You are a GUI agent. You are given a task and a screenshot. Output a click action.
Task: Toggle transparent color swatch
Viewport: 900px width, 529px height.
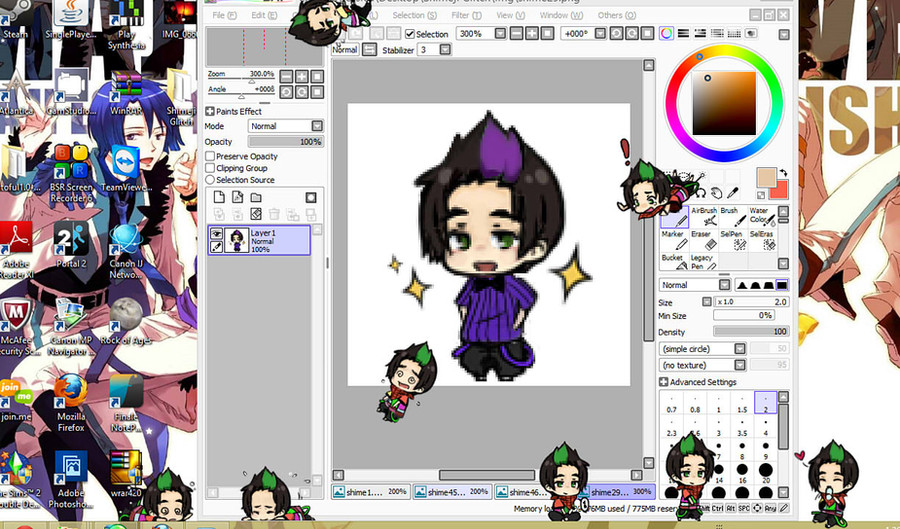pos(761,196)
